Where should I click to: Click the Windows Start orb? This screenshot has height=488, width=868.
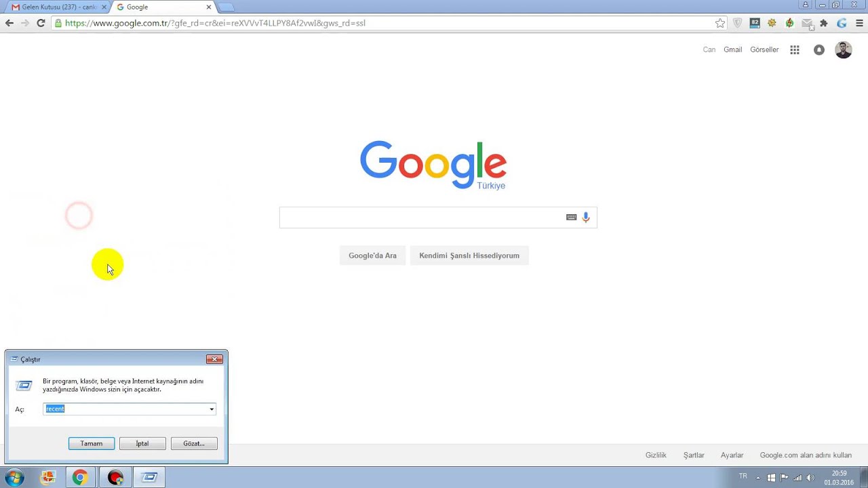(x=14, y=477)
